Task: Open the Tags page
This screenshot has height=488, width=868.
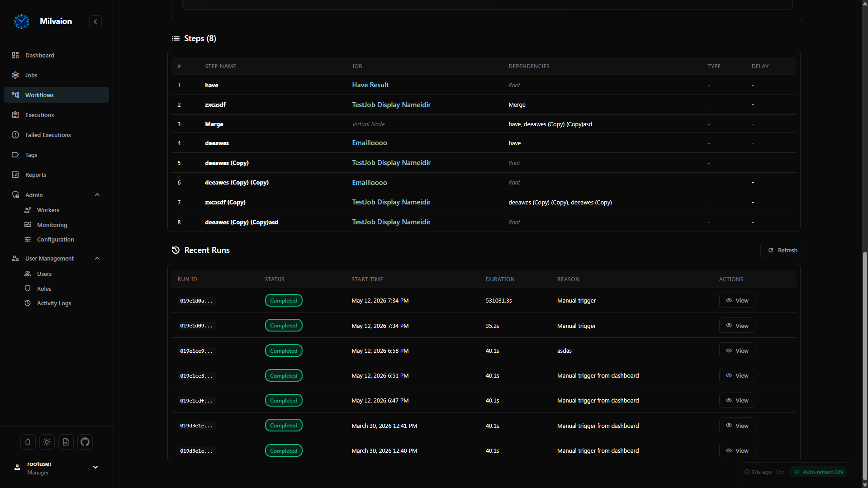Action: coord(56,155)
